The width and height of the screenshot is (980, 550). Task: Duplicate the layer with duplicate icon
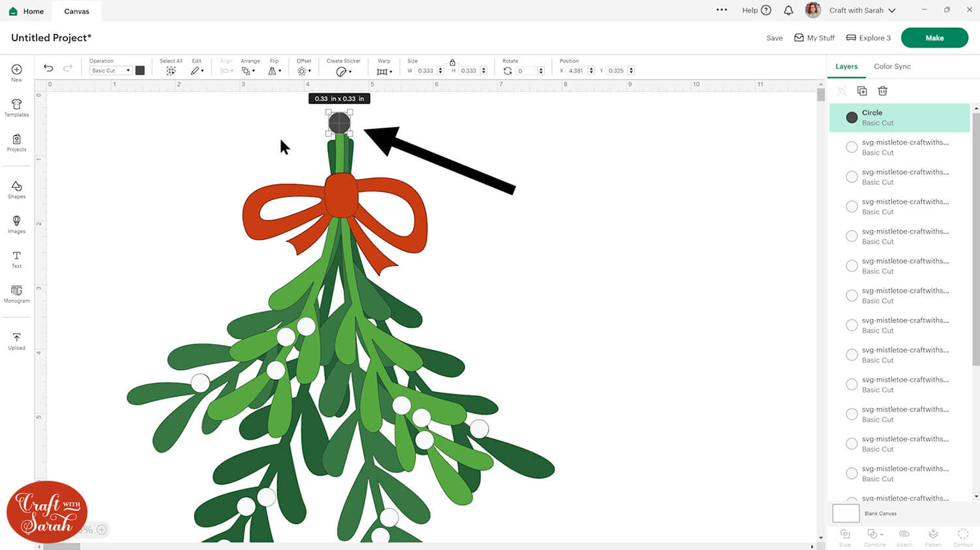click(862, 91)
